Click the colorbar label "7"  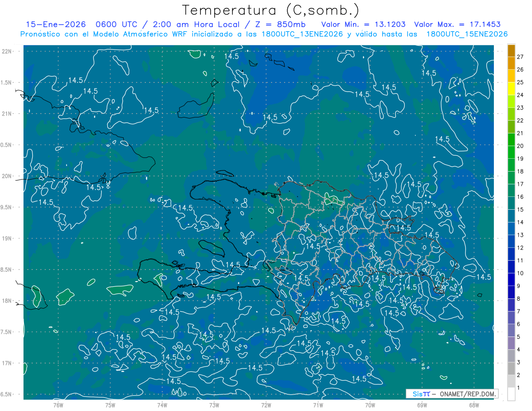pos(519,311)
